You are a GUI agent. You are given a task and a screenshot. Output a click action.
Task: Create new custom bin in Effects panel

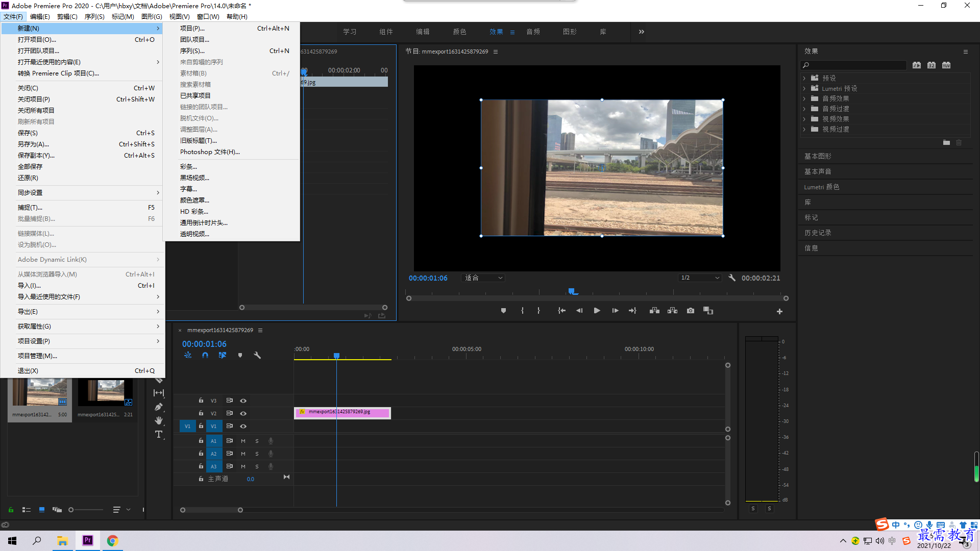pyautogui.click(x=946, y=142)
